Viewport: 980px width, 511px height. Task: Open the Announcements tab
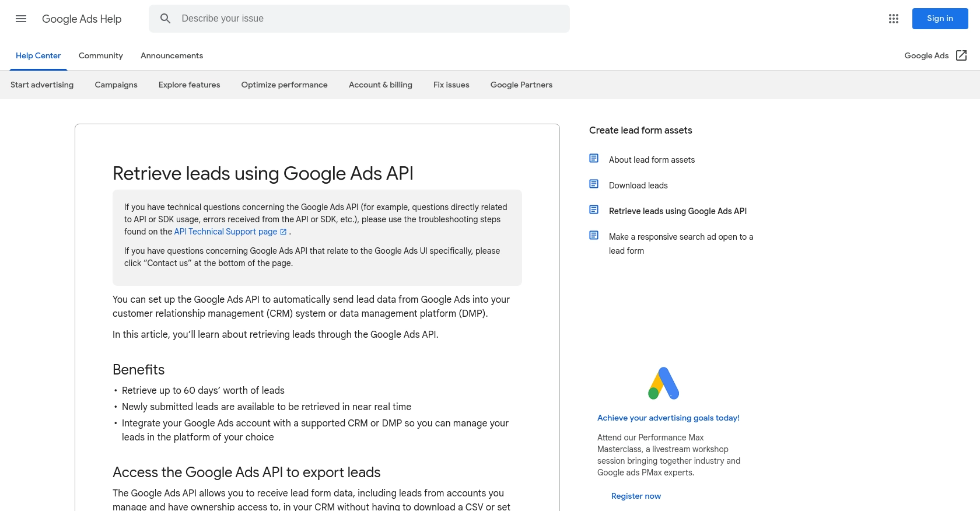[x=171, y=55]
